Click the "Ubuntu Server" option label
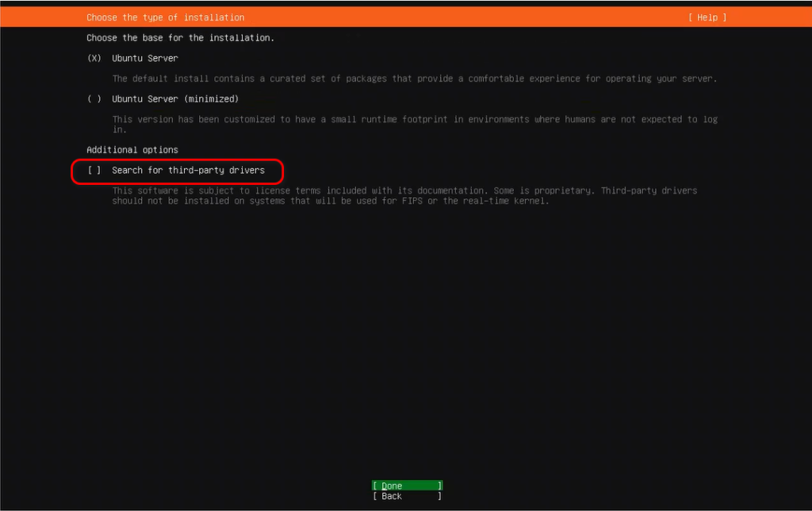Image resolution: width=812 pixels, height=511 pixels. (145, 58)
